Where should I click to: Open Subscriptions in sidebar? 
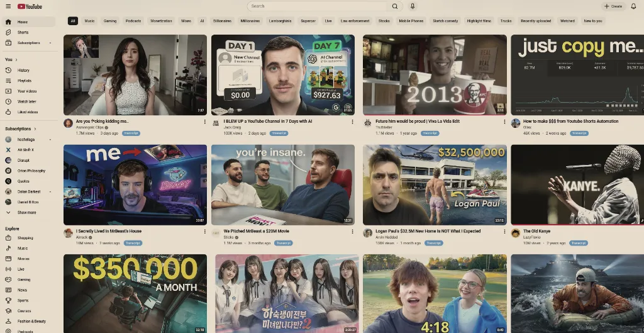28,43
